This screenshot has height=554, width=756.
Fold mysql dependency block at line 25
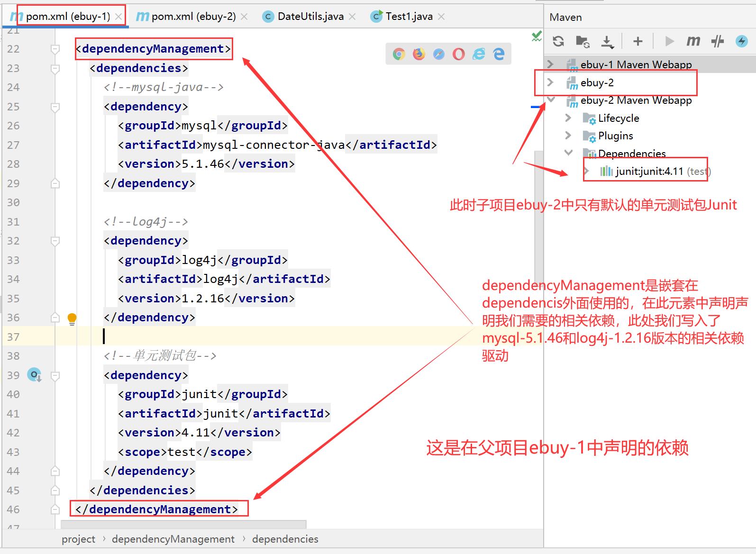point(55,107)
